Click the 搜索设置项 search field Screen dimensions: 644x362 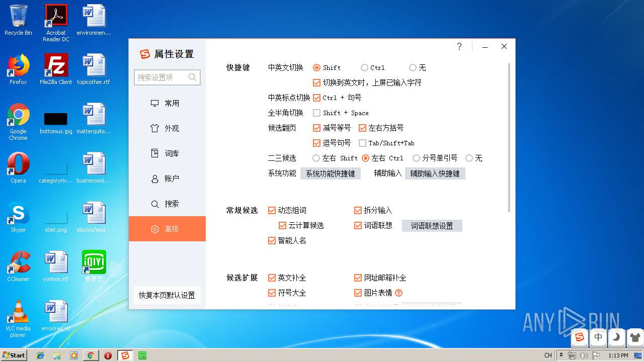[x=167, y=77]
